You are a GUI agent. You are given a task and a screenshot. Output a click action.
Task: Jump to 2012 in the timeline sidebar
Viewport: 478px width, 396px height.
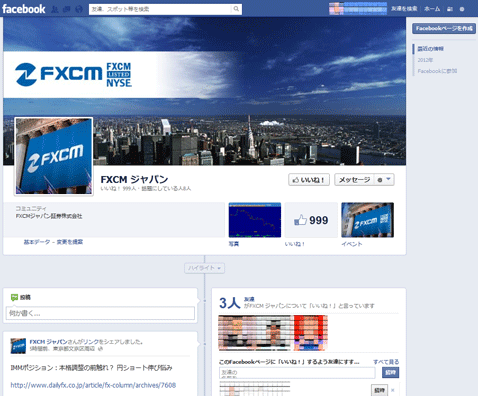425,60
